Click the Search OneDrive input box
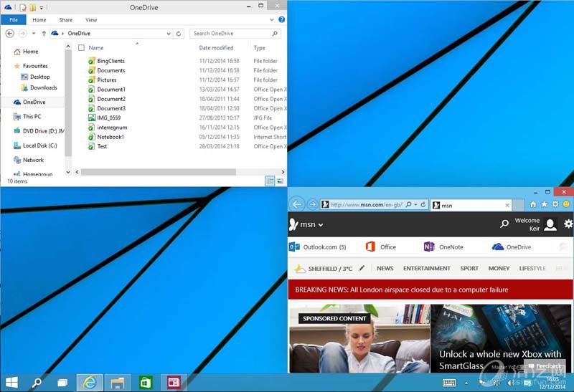Image resolution: width=574 pixels, height=392 pixels. point(230,33)
